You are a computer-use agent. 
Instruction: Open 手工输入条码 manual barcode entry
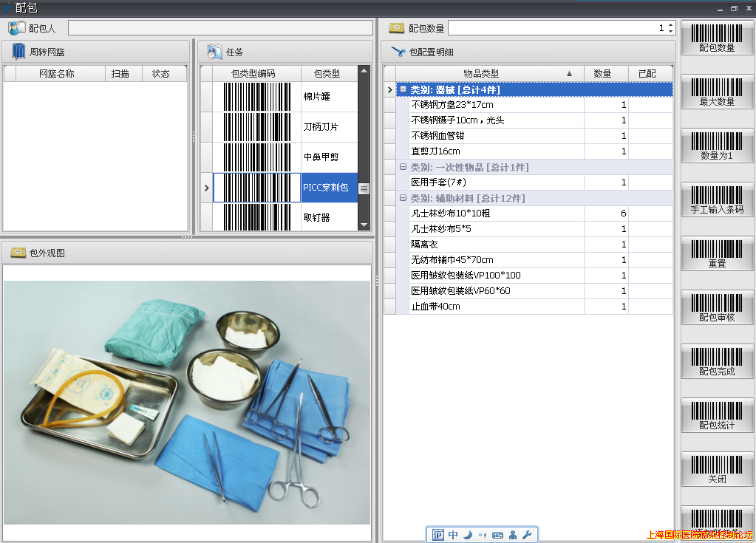click(x=717, y=199)
